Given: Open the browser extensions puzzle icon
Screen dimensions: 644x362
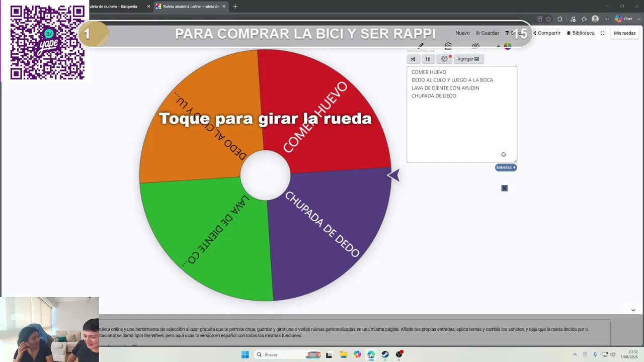Looking at the screenshot, I should [x=560, y=19].
